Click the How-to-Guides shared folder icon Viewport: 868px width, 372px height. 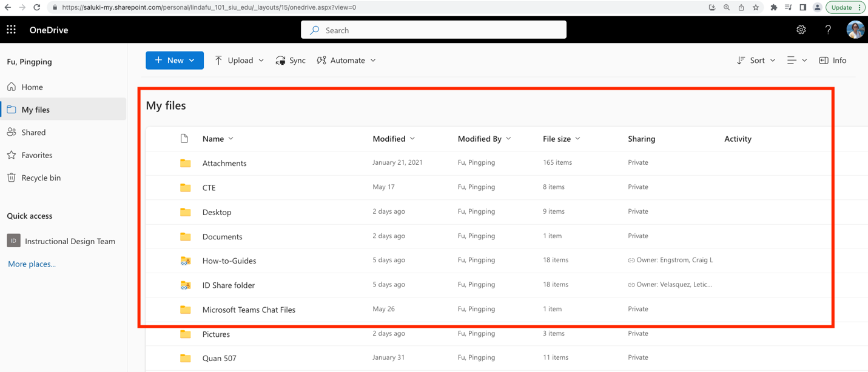[186, 261]
